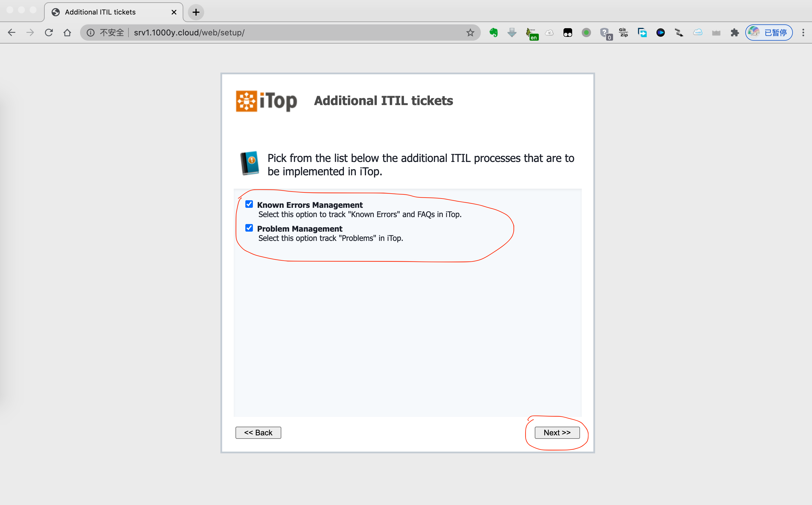
Task: Click the address bar URL
Action: tap(189, 33)
